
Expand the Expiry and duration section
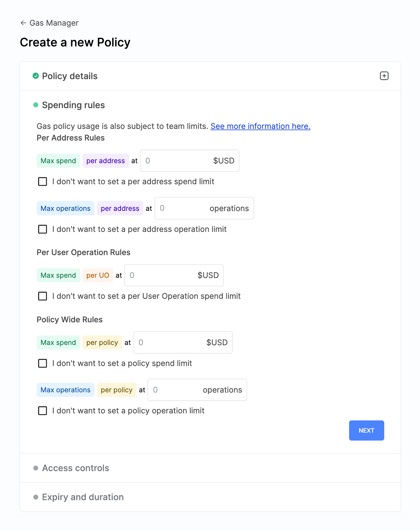coord(83,497)
